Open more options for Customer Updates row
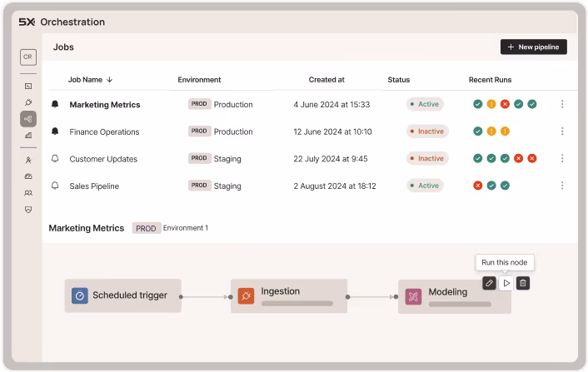 coord(561,158)
